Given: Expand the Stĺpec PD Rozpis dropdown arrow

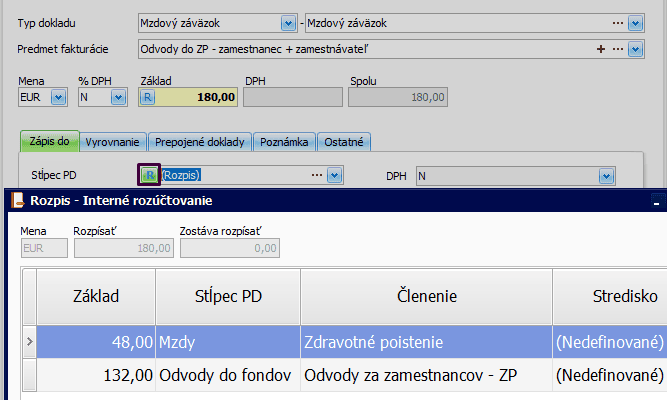Looking at the screenshot, I should tap(334, 176).
